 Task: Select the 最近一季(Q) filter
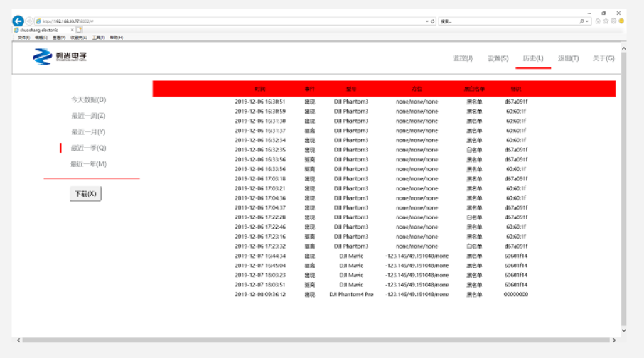coord(89,148)
